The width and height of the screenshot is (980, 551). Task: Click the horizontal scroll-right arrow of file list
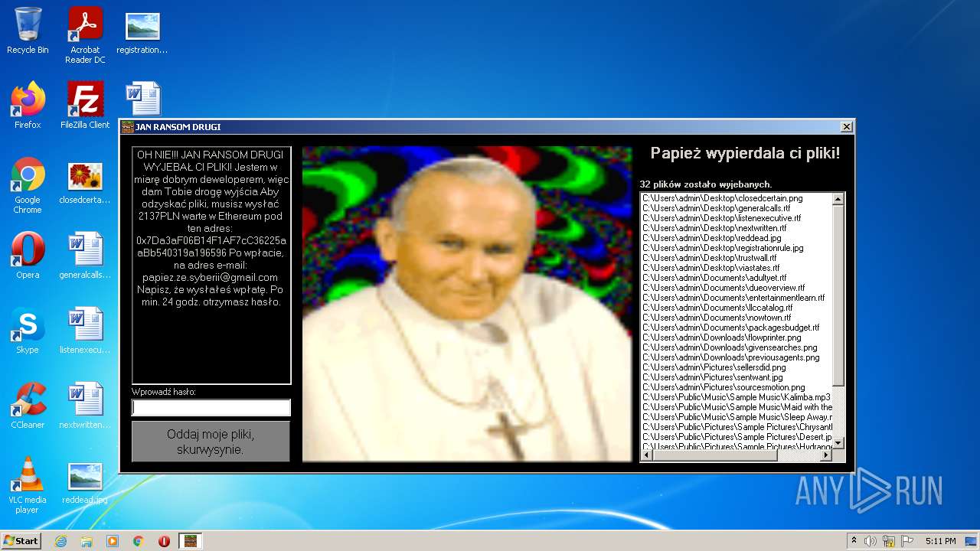(826, 455)
